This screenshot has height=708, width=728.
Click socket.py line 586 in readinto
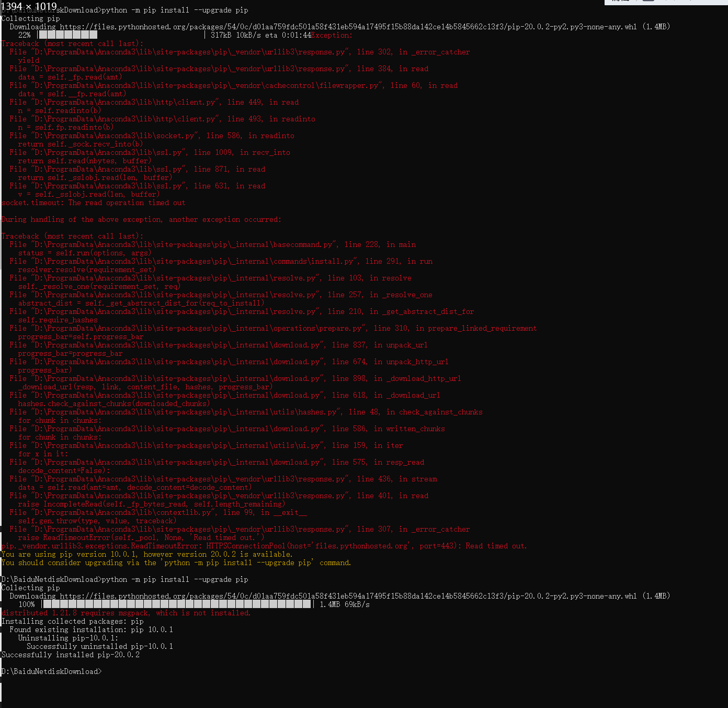click(152, 136)
